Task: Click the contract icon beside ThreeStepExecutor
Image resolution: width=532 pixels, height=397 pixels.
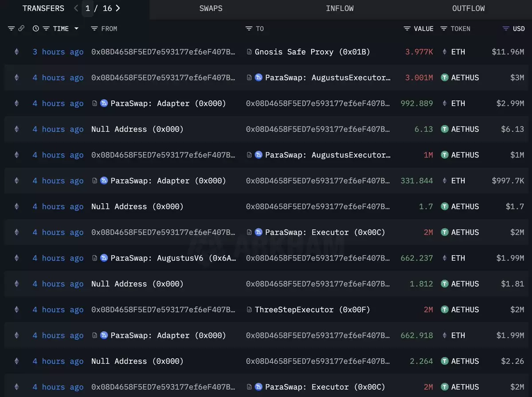Action: 249,310
